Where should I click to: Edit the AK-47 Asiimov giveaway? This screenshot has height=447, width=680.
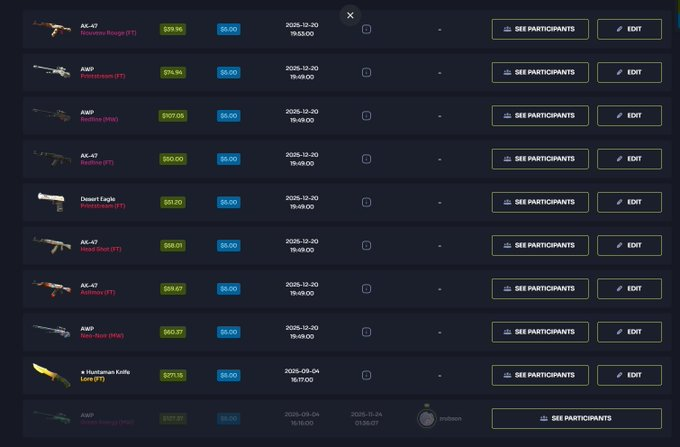click(629, 289)
